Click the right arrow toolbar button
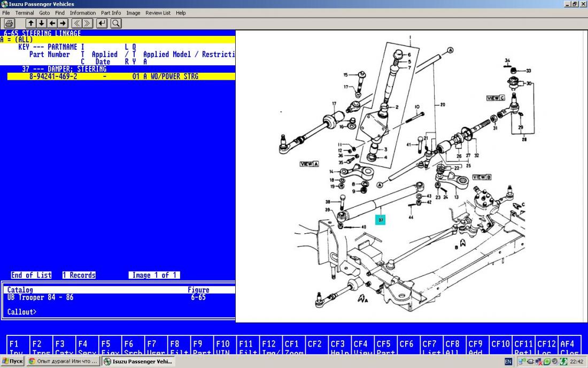The height and width of the screenshot is (368, 588). click(x=63, y=23)
